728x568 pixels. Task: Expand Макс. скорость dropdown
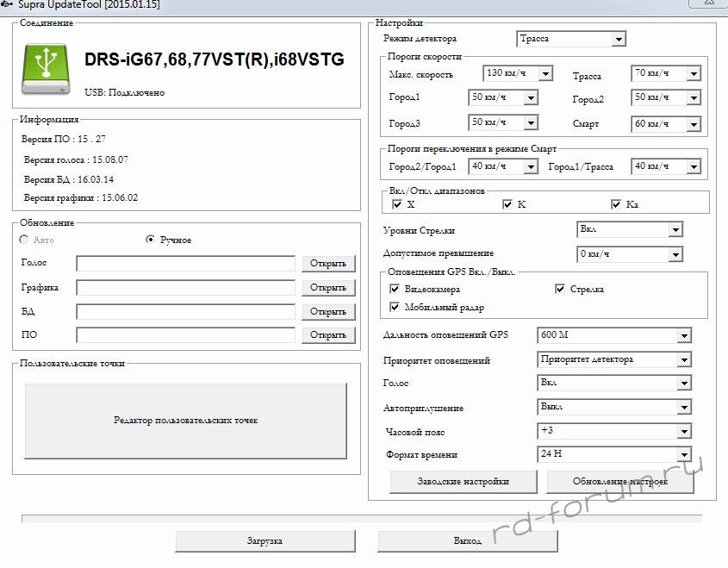pos(518,73)
